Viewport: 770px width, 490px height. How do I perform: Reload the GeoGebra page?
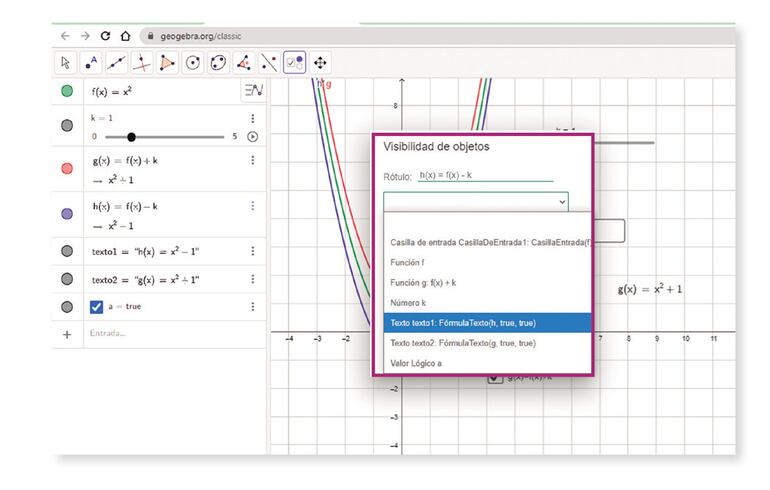tap(105, 36)
